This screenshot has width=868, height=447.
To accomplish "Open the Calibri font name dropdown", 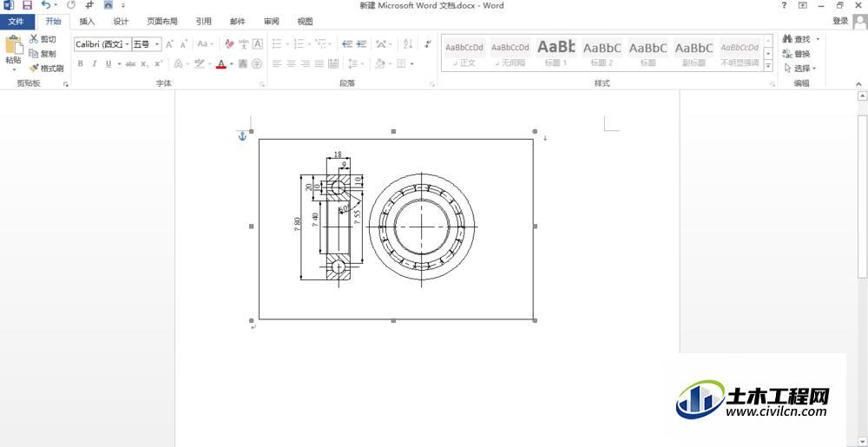I will click(x=128, y=44).
